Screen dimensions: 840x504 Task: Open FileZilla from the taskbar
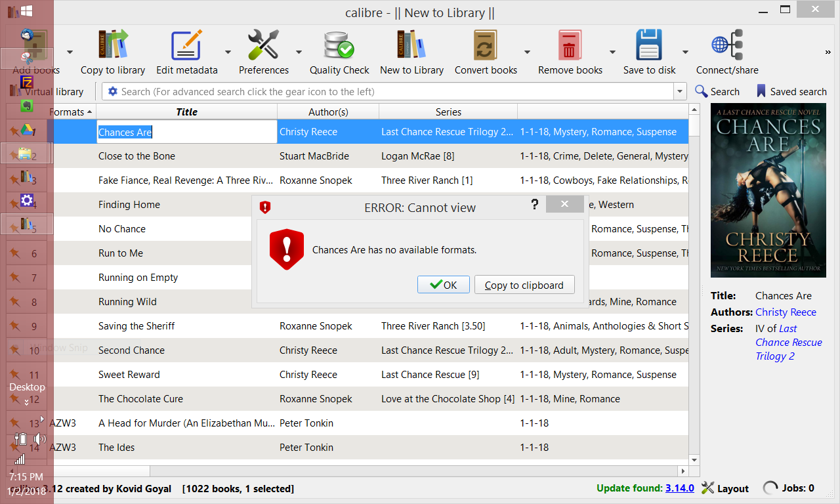point(26,82)
